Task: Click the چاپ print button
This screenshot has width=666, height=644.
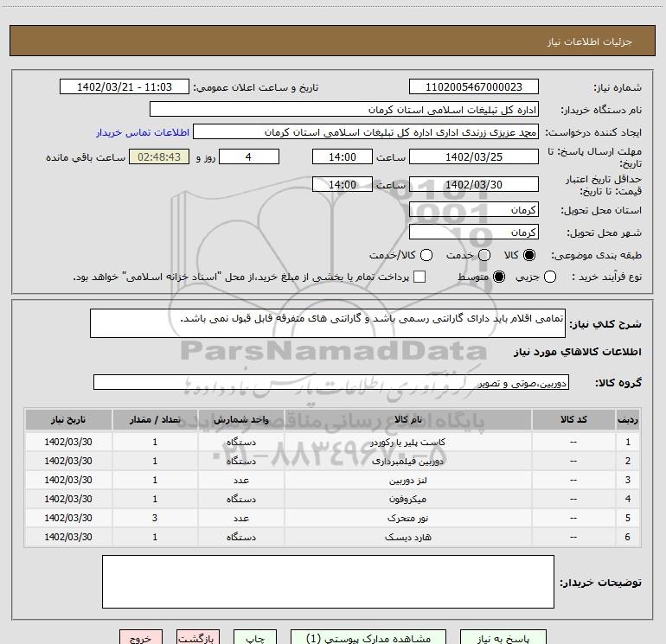Action: 255,638
